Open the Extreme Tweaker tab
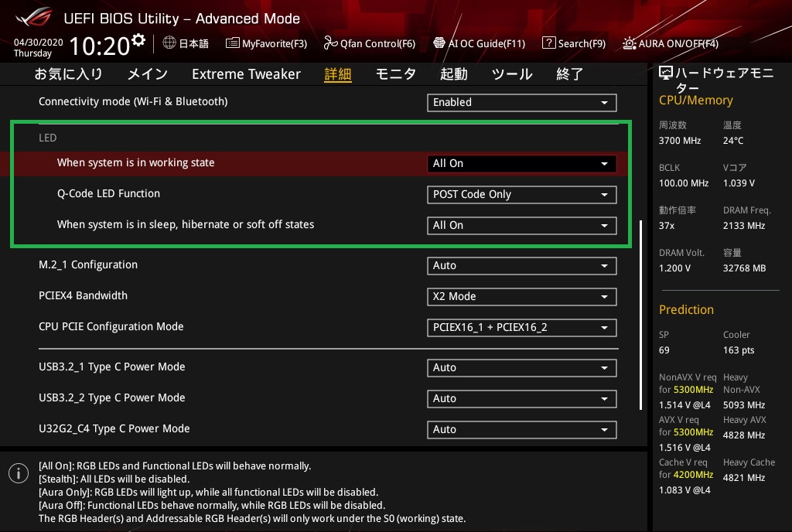This screenshot has width=792, height=532. (247, 74)
